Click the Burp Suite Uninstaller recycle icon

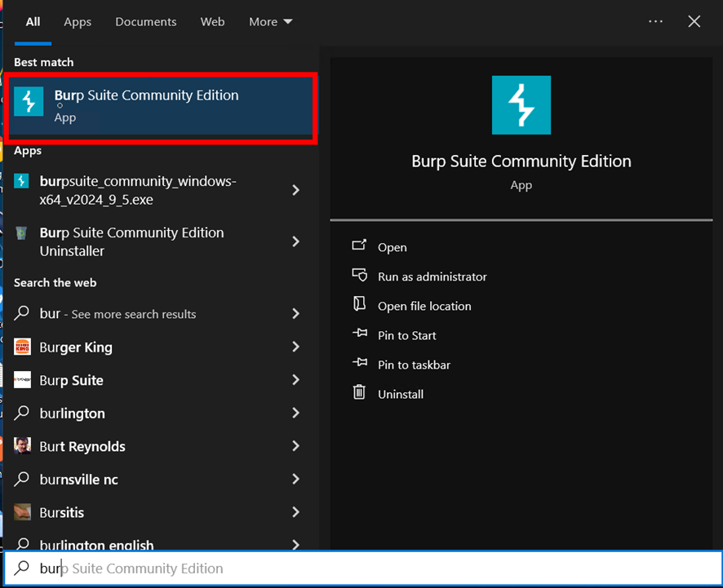pos(21,232)
